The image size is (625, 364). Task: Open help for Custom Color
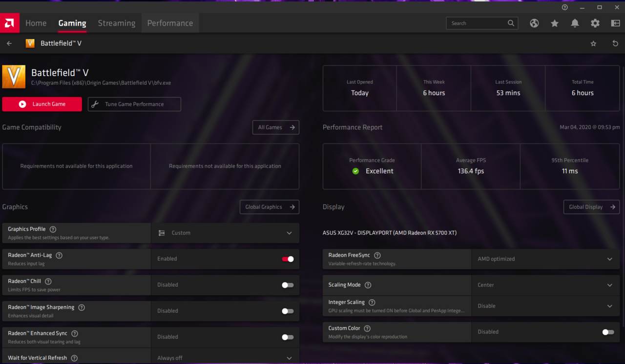tap(367, 328)
